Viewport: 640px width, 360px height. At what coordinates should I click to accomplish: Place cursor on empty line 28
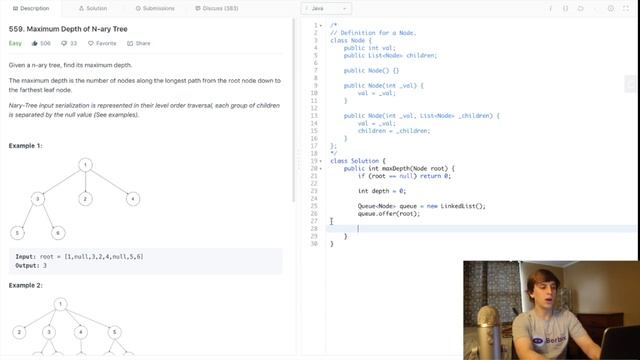point(481,229)
